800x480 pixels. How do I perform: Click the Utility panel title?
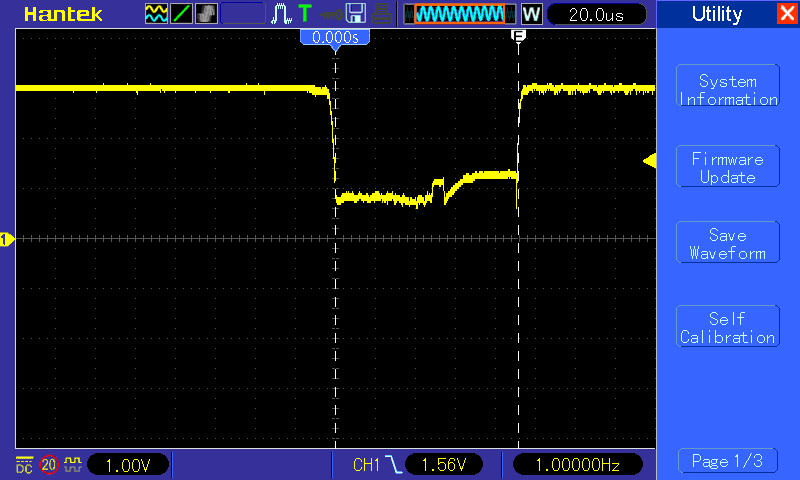(x=717, y=14)
